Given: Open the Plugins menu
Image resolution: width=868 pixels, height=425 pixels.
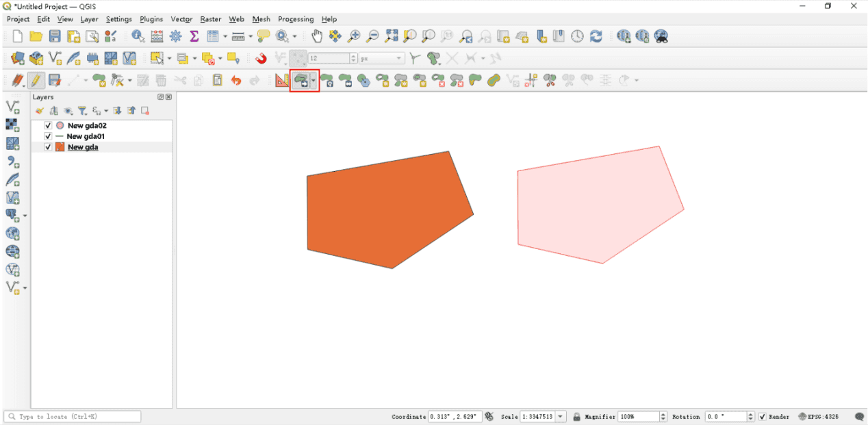Looking at the screenshot, I should [x=151, y=19].
